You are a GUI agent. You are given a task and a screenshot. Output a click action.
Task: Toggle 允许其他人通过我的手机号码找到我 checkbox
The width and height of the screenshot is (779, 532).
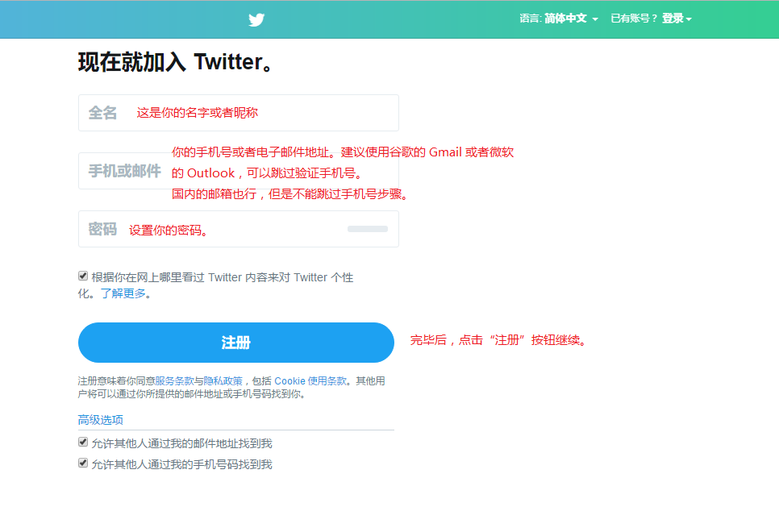[x=83, y=463]
